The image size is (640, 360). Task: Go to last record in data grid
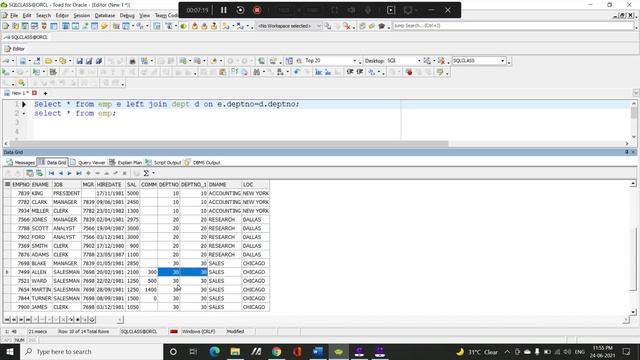[x=79, y=173]
